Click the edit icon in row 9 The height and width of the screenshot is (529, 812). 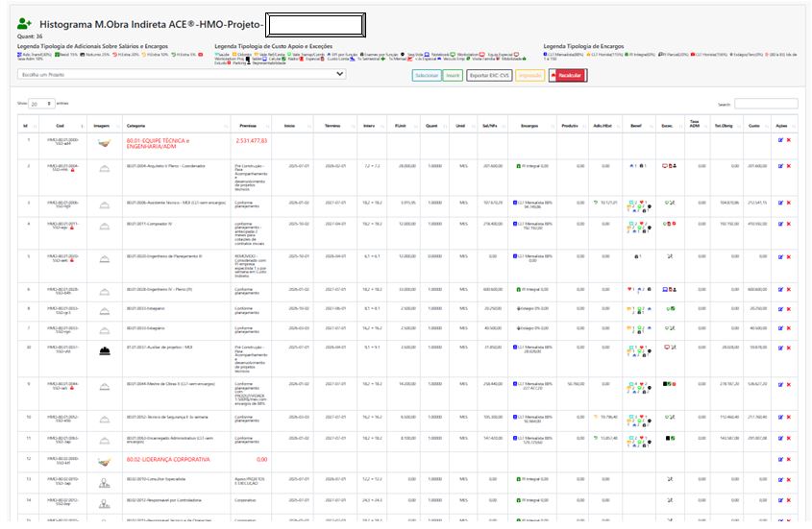point(780,383)
